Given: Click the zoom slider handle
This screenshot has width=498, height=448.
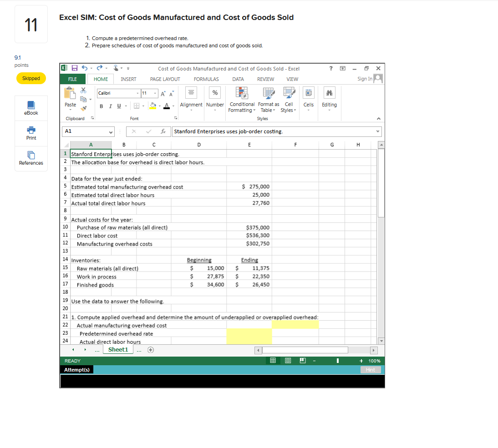Looking at the screenshot, I should tap(338, 361).
